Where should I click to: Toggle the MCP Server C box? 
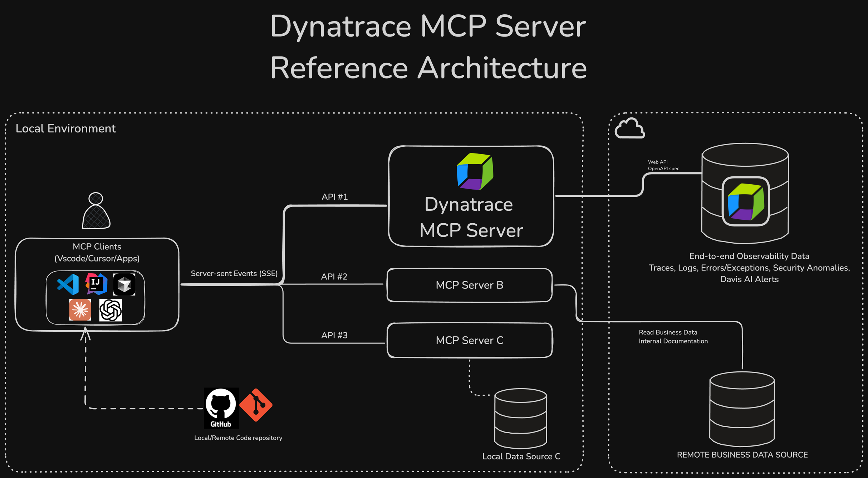pyautogui.click(x=469, y=340)
